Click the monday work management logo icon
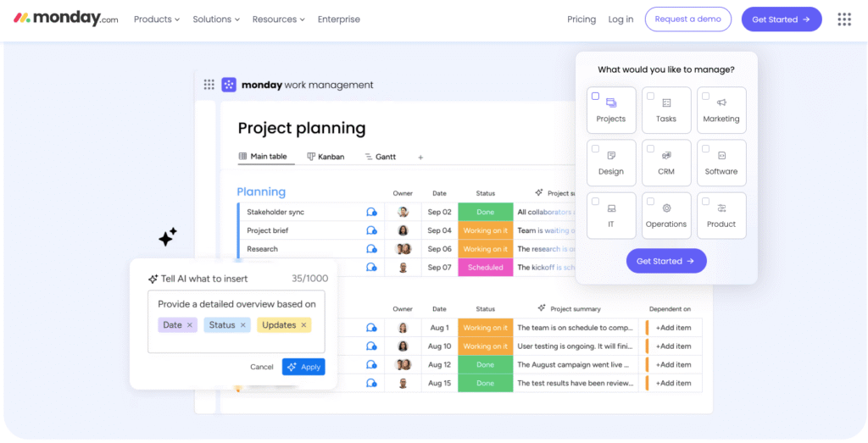Image resolution: width=868 pixels, height=443 pixels. [x=229, y=85]
